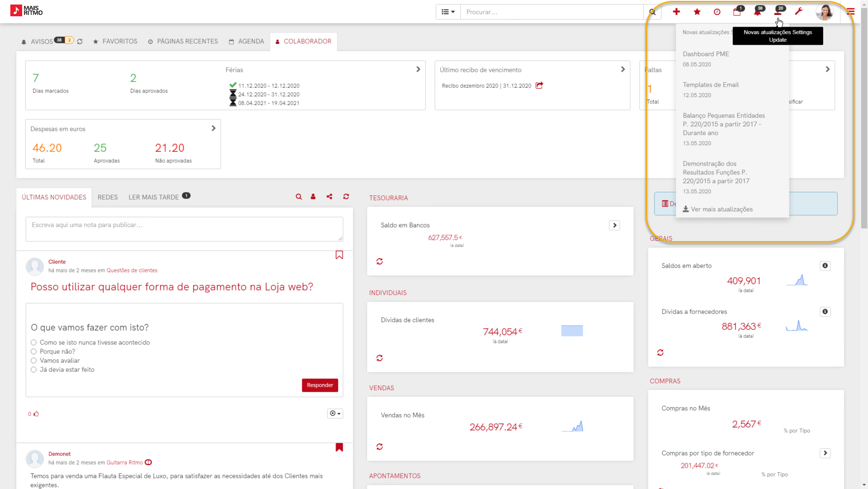868x489 pixels.
Task: Bookmark the Cliente post for later
Action: pyautogui.click(x=339, y=255)
